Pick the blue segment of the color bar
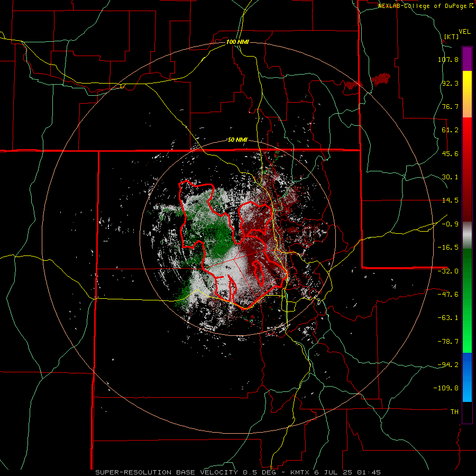476x476 pixels. (467, 377)
